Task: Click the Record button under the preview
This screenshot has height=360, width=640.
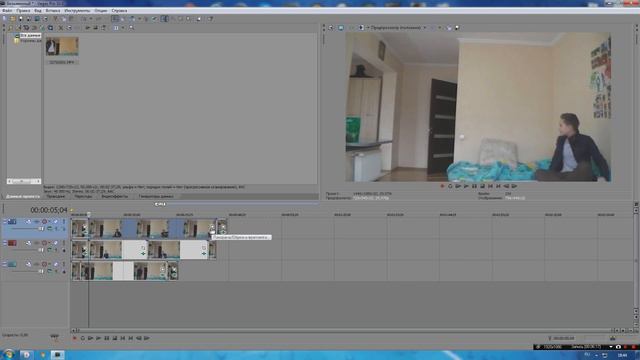Action: click(442, 186)
